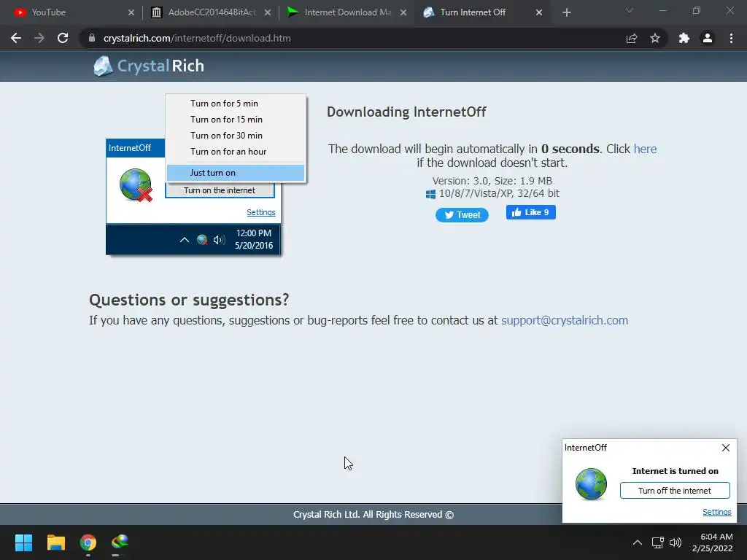Image resolution: width=747 pixels, height=560 pixels.
Task: Click the volume tray icon
Action: point(675,542)
